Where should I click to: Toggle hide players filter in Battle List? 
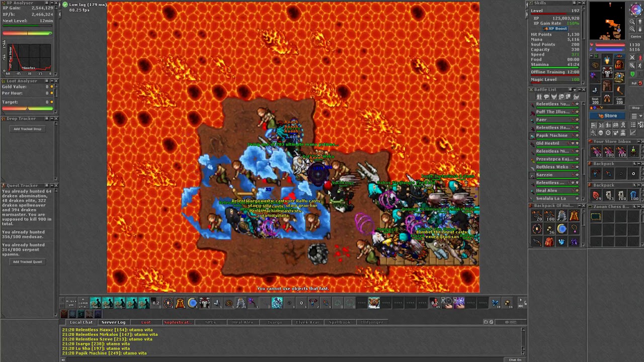[x=539, y=97]
